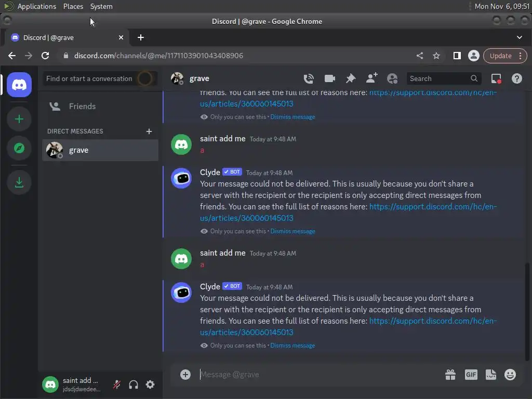Open the GIF picker

coord(471,375)
